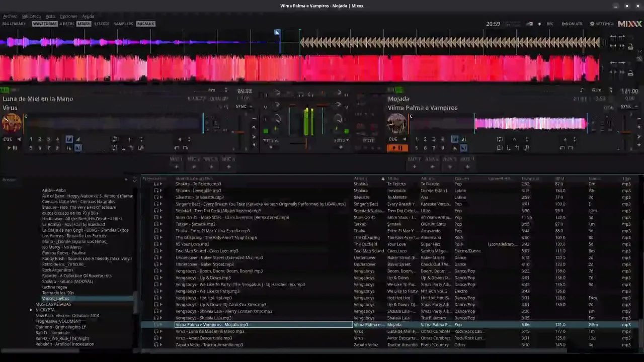
Task: Click the deck 2 orange play/pause button
Action: pyautogui.click(x=397, y=148)
